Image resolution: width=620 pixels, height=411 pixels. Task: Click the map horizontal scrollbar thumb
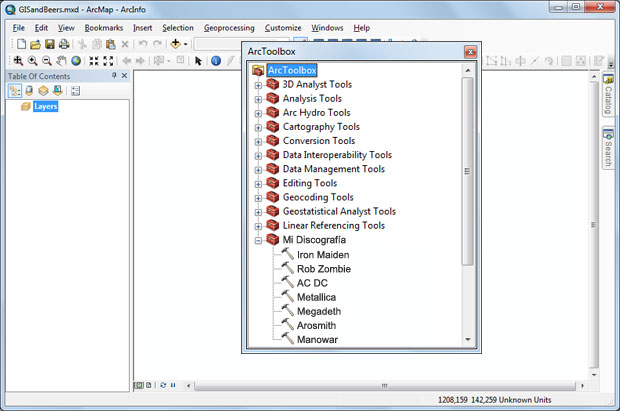pyautogui.click(x=385, y=385)
